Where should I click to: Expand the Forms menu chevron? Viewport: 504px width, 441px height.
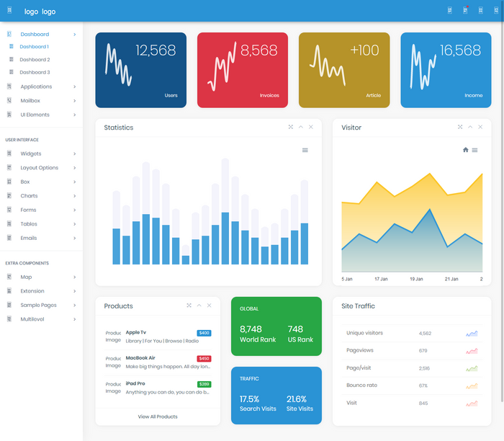[75, 210]
